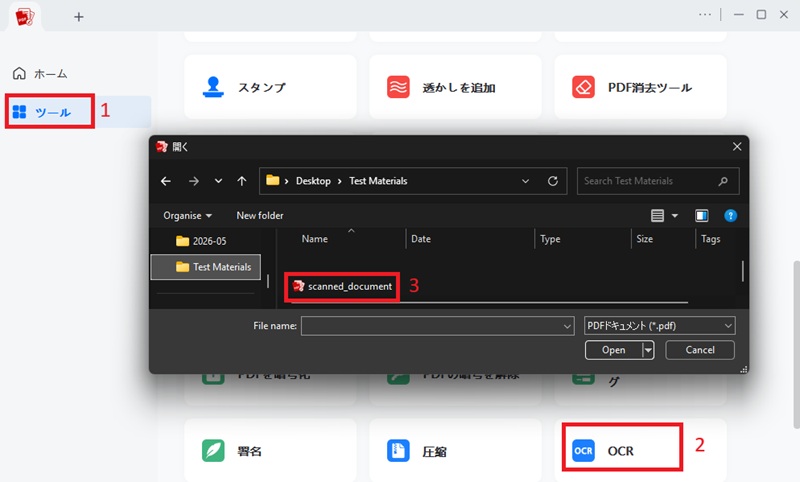Click the main window vertical scrollbar
Screen dimensions: 800x482
click(796, 345)
